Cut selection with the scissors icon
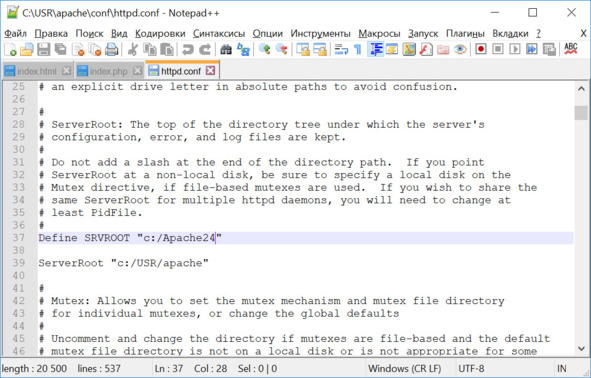Image resolution: width=591 pixels, height=378 pixels. tap(132, 50)
